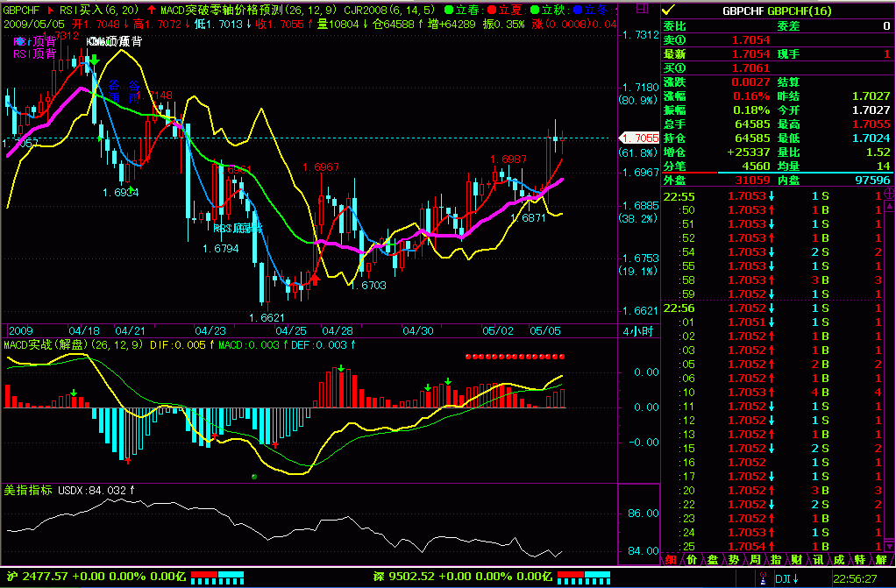Open the 4小时 timeframe selector

pyautogui.click(x=637, y=331)
